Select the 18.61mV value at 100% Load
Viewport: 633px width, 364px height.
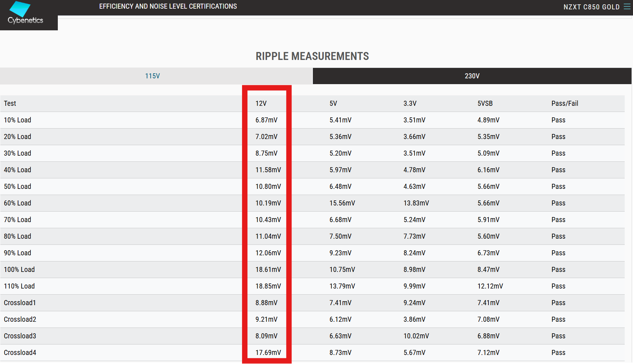[268, 270]
